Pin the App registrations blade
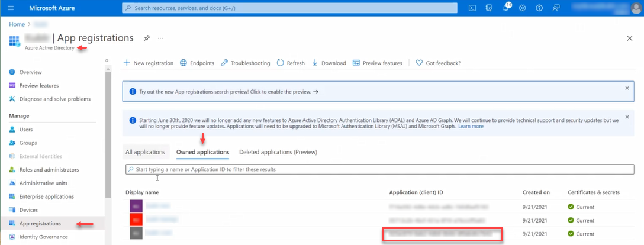644x245 pixels. (x=146, y=38)
